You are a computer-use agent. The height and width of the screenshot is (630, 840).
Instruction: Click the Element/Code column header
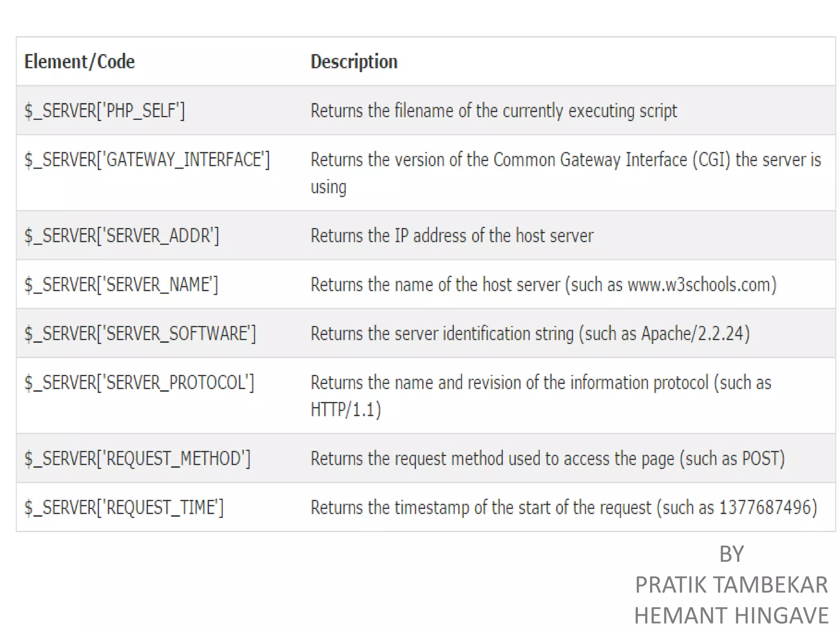79,62
